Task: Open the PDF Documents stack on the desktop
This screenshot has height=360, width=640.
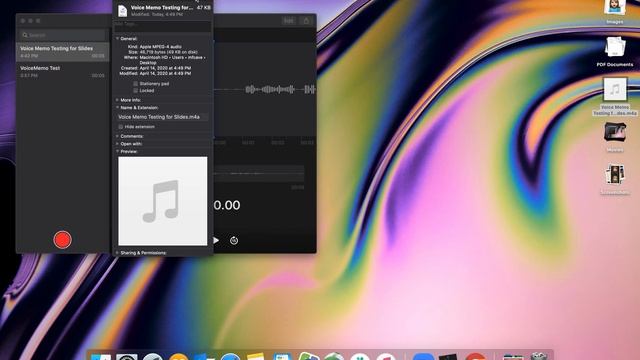Action: click(615, 51)
